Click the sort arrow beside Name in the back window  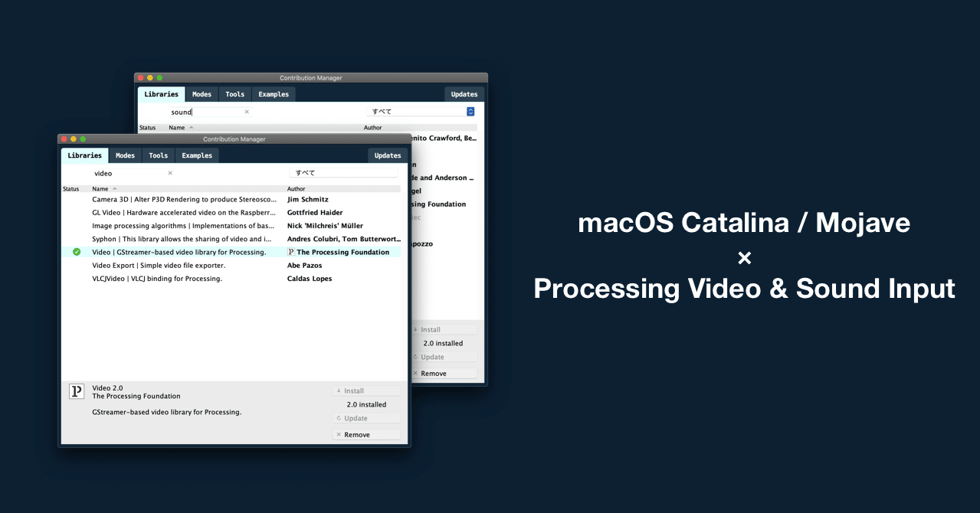[192, 128]
